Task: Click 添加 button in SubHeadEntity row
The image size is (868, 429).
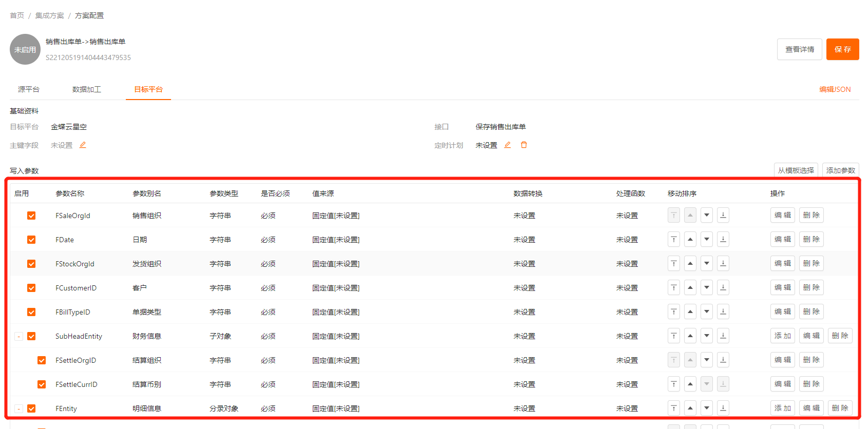Action: 783,336
